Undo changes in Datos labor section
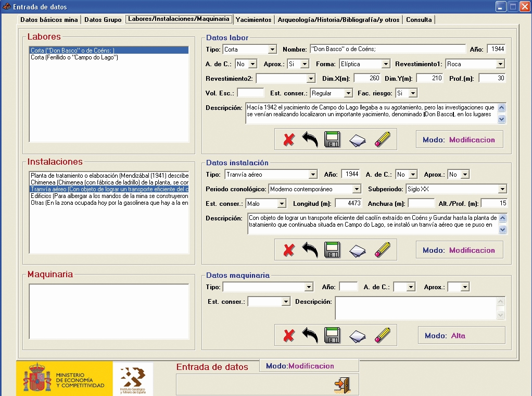Screen dimensions: 532x396 [x=310, y=140]
